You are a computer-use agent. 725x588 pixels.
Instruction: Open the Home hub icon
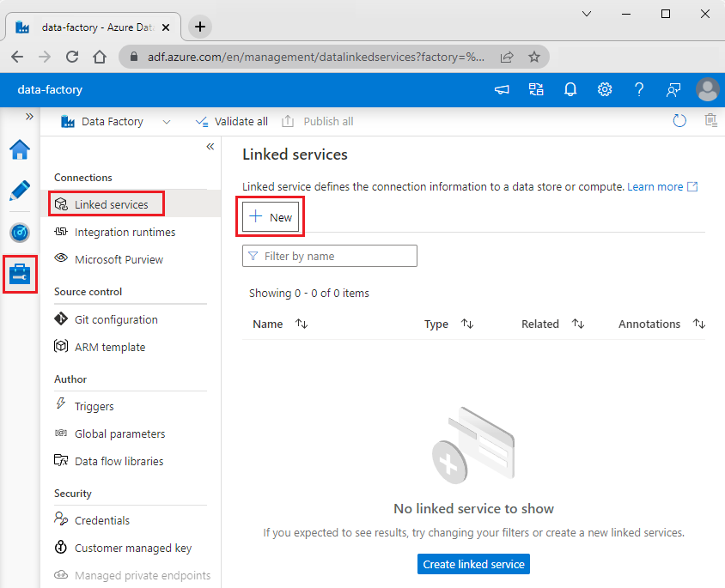pyautogui.click(x=19, y=149)
